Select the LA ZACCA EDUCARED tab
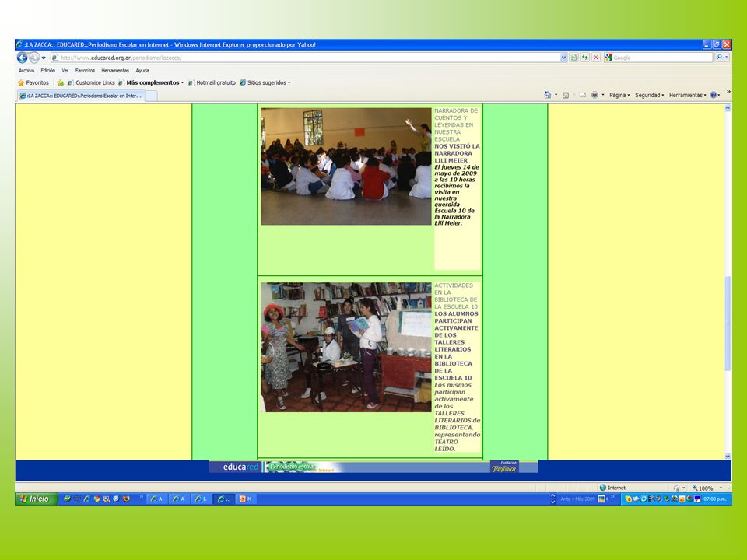The width and height of the screenshot is (747, 560). pyautogui.click(x=80, y=96)
